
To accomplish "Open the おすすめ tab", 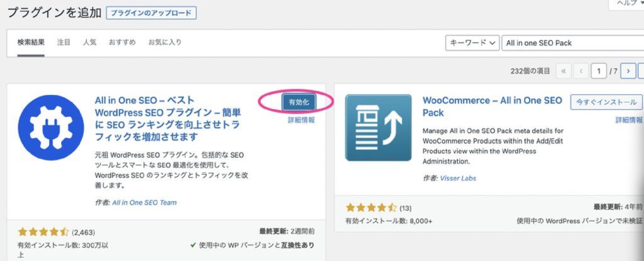I will click(x=122, y=42).
